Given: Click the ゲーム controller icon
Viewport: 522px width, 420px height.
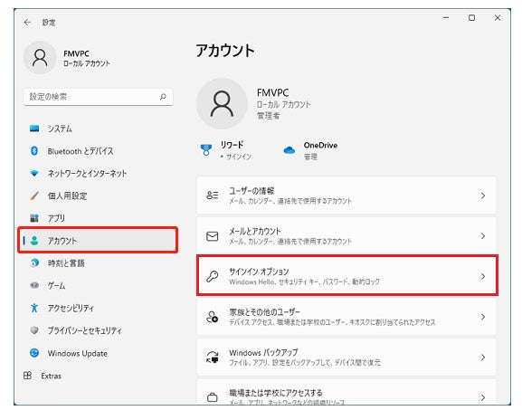Looking at the screenshot, I should click(34, 285).
